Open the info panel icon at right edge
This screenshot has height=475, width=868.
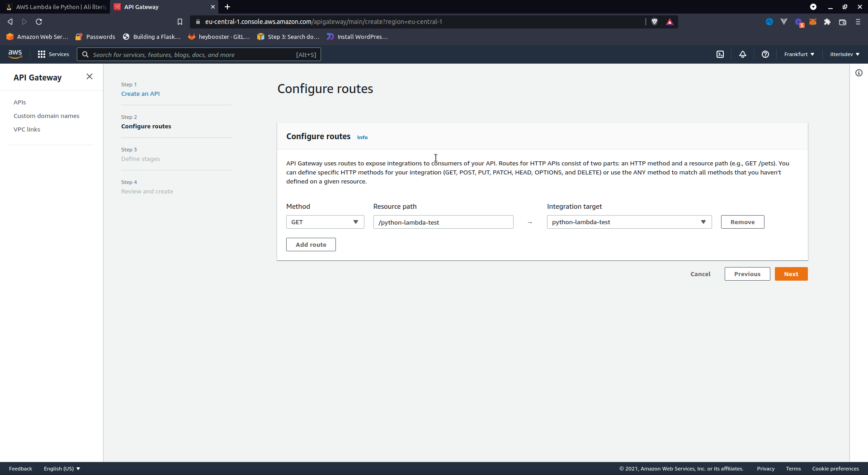(x=859, y=73)
